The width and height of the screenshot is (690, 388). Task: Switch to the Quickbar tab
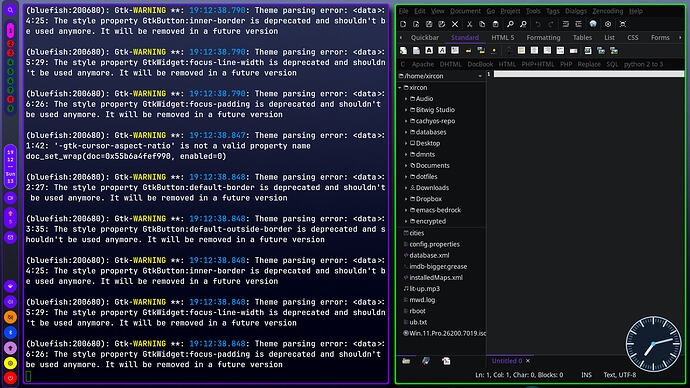(425, 38)
